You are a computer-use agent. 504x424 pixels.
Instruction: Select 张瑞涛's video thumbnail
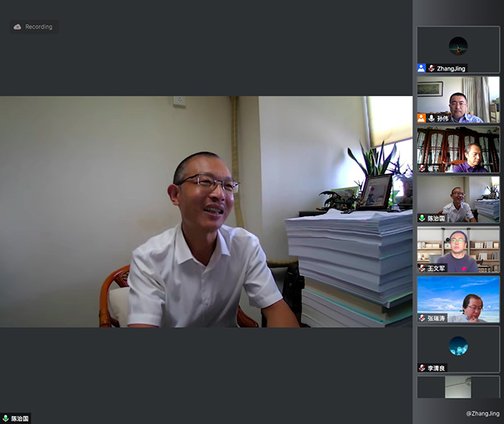pyautogui.click(x=458, y=299)
